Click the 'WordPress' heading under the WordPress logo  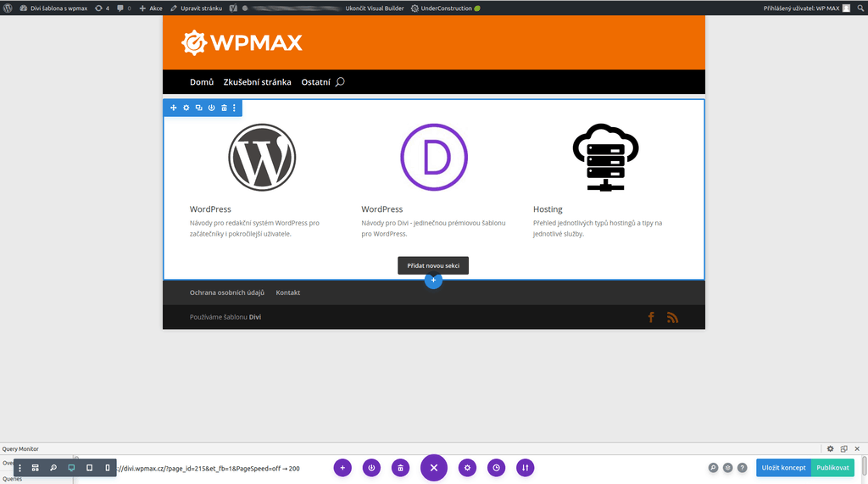[x=210, y=209]
